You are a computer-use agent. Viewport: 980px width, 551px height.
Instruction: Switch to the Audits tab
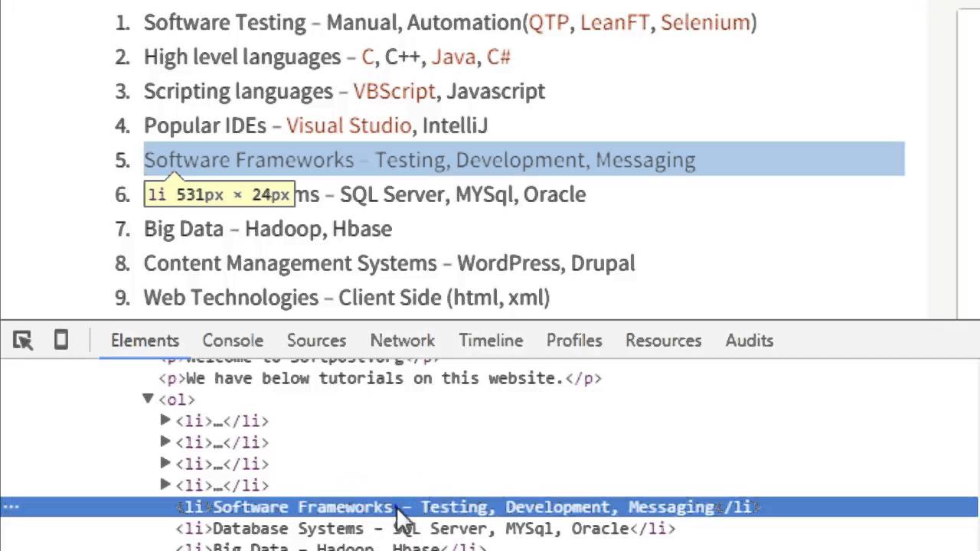point(749,341)
